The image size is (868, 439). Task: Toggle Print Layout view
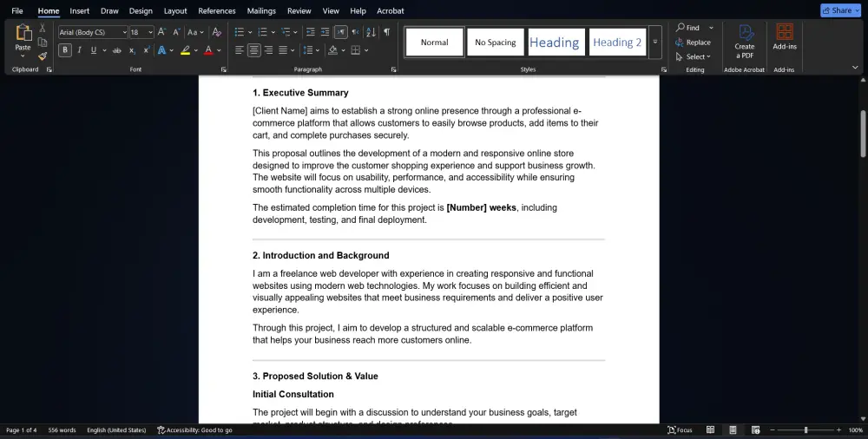click(733, 430)
